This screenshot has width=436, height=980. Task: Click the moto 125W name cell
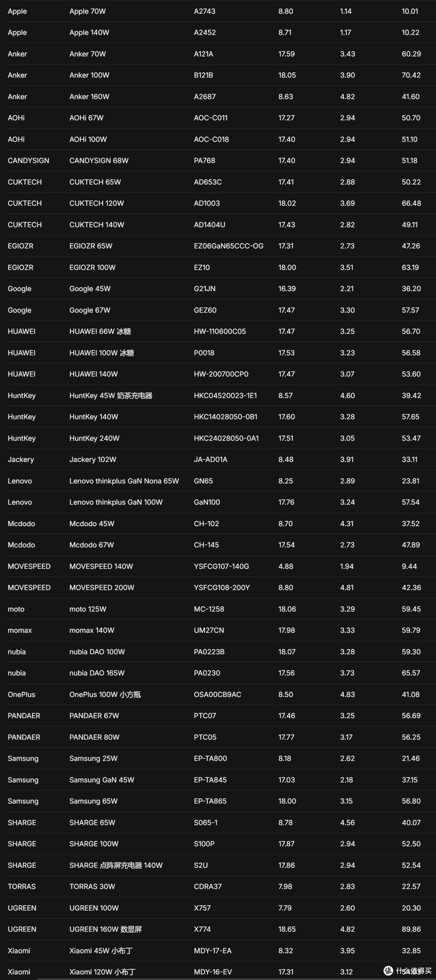coord(88,609)
